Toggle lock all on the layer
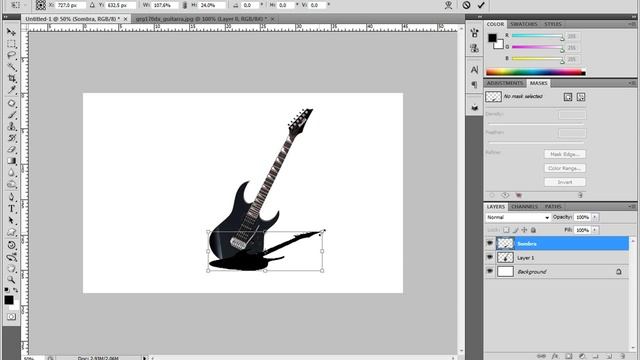The width and height of the screenshot is (640, 360). [x=533, y=230]
